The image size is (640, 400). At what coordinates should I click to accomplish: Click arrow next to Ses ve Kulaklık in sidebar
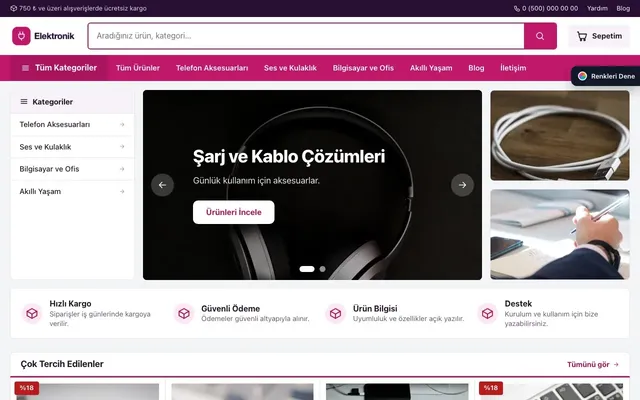click(122, 147)
